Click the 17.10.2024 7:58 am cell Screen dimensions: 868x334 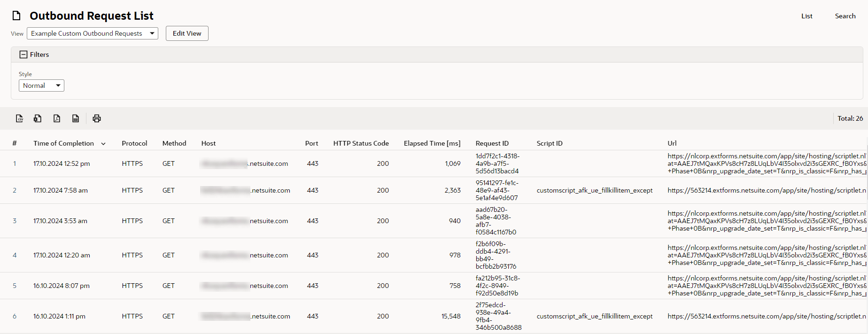pos(61,190)
